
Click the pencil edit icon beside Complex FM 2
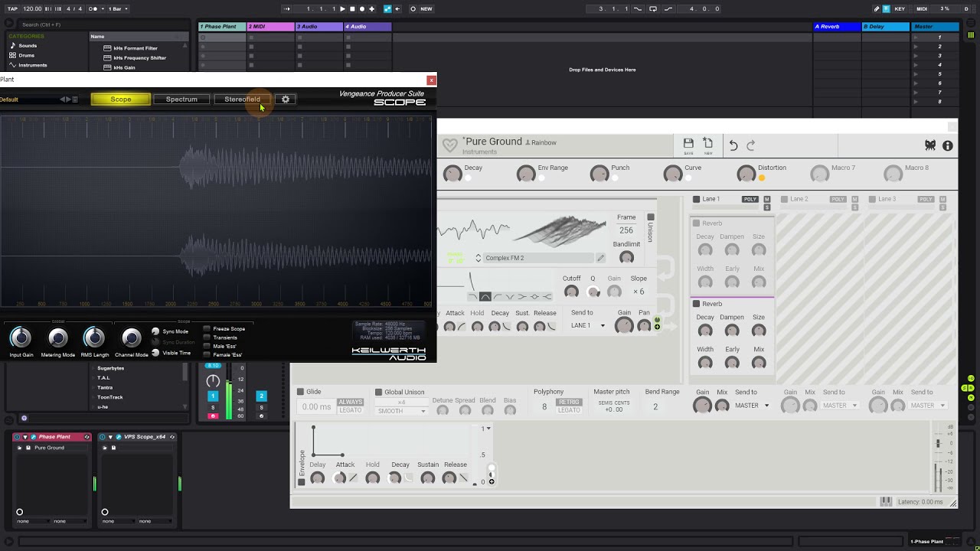point(601,258)
